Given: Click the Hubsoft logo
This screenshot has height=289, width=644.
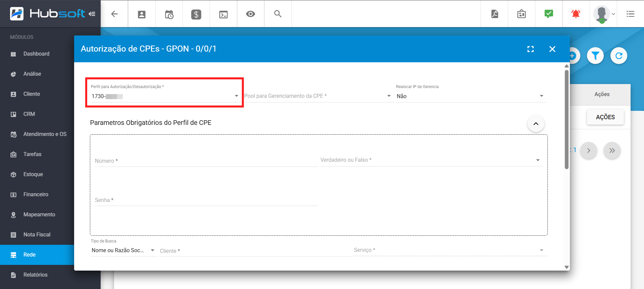Looking at the screenshot, I should (47, 14).
